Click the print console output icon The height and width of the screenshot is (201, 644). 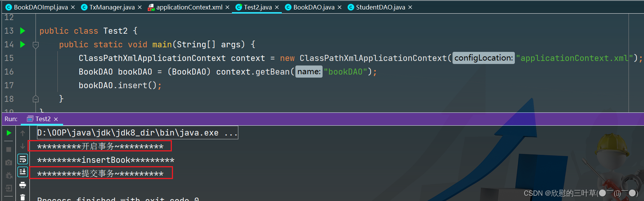click(x=23, y=185)
